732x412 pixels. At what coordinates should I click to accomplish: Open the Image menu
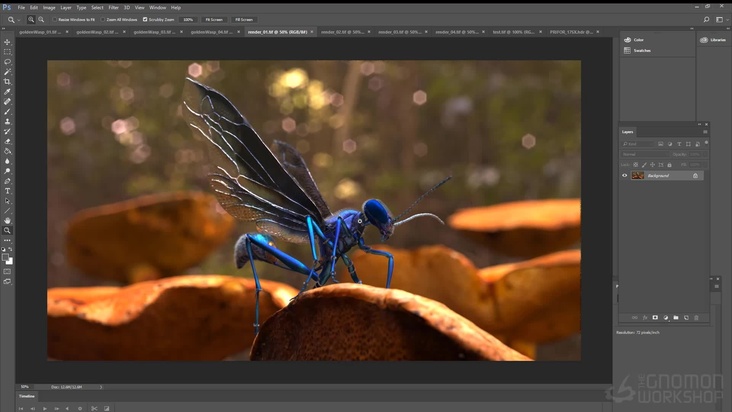[49, 7]
